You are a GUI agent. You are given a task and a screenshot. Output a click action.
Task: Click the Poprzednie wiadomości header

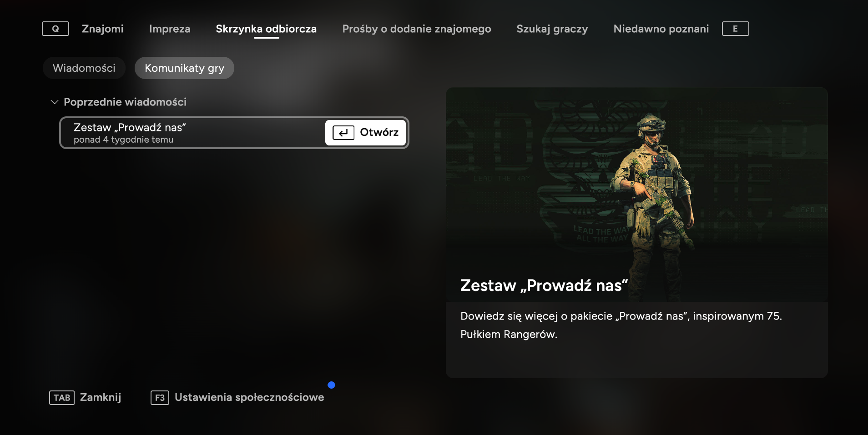pyautogui.click(x=125, y=102)
